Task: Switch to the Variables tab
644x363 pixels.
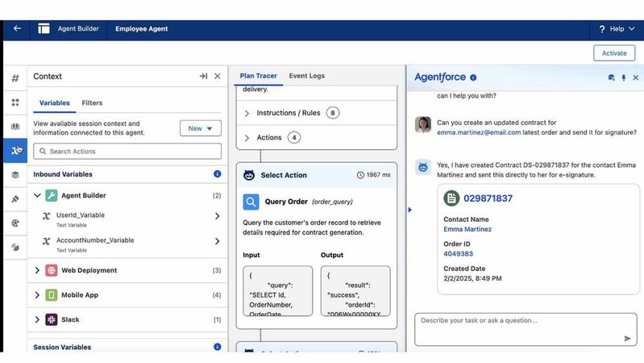Action: [x=55, y=102]
